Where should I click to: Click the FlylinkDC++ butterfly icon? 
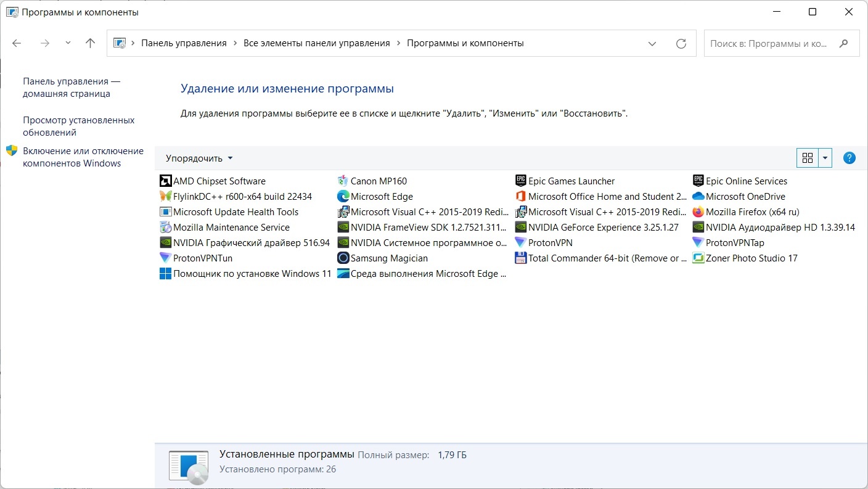point(165,197)
